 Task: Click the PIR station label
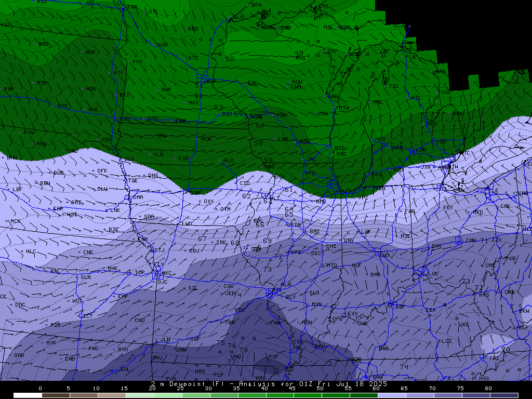click(x=42, y=83)
